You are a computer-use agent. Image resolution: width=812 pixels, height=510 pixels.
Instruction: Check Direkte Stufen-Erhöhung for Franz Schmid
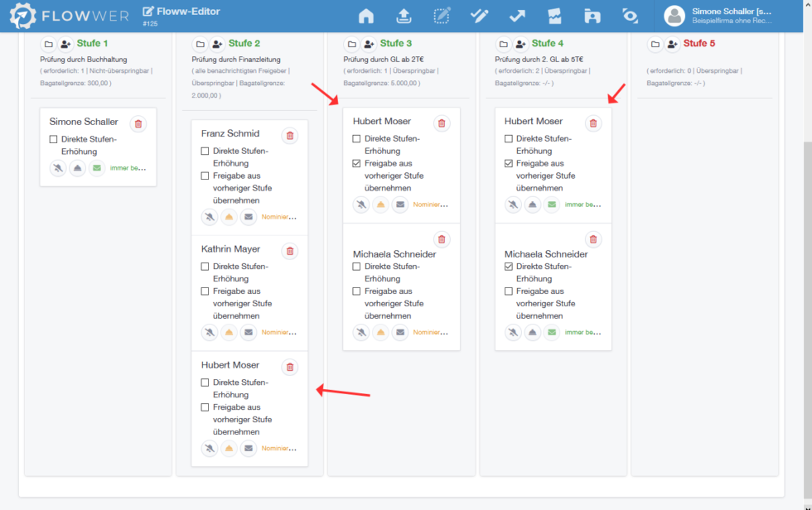tap(205, 151)
